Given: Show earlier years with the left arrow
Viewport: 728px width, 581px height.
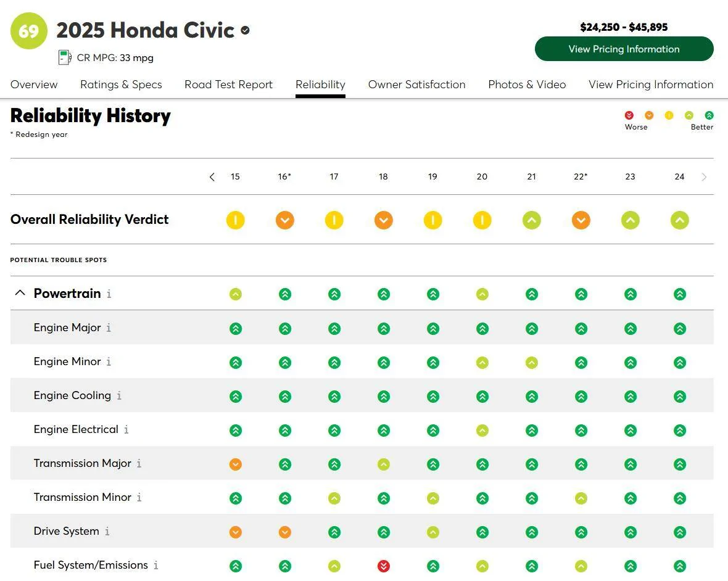Looking at the screenshot, I should (x=212, y=177).
